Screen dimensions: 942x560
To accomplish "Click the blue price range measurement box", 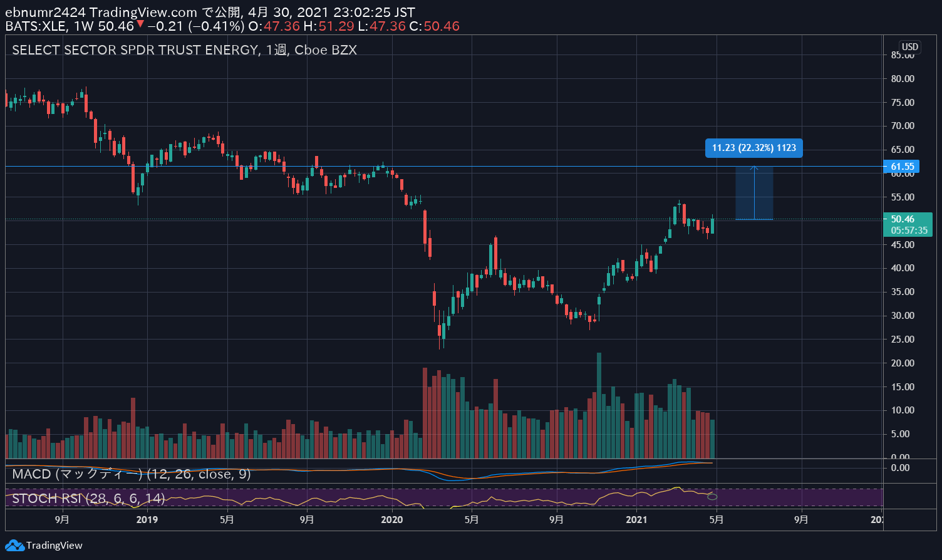I will click(x=754, y=193).
